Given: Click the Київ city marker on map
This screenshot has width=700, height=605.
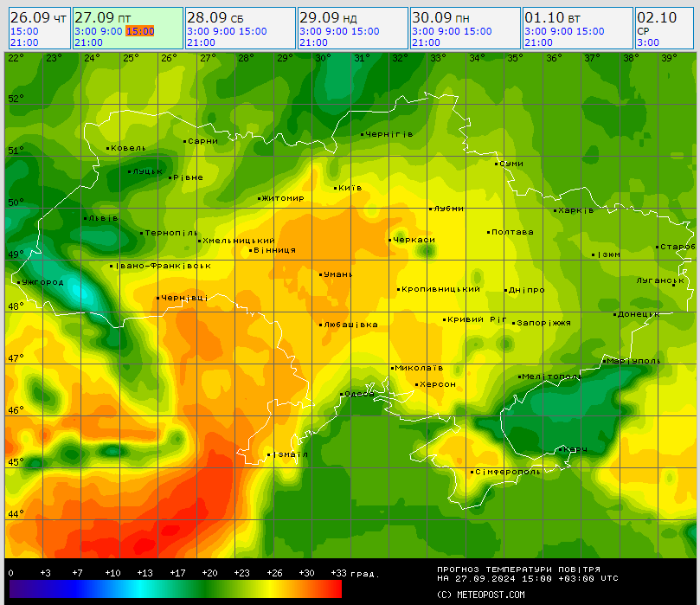Looking at the screenshot, I should 336,188.
